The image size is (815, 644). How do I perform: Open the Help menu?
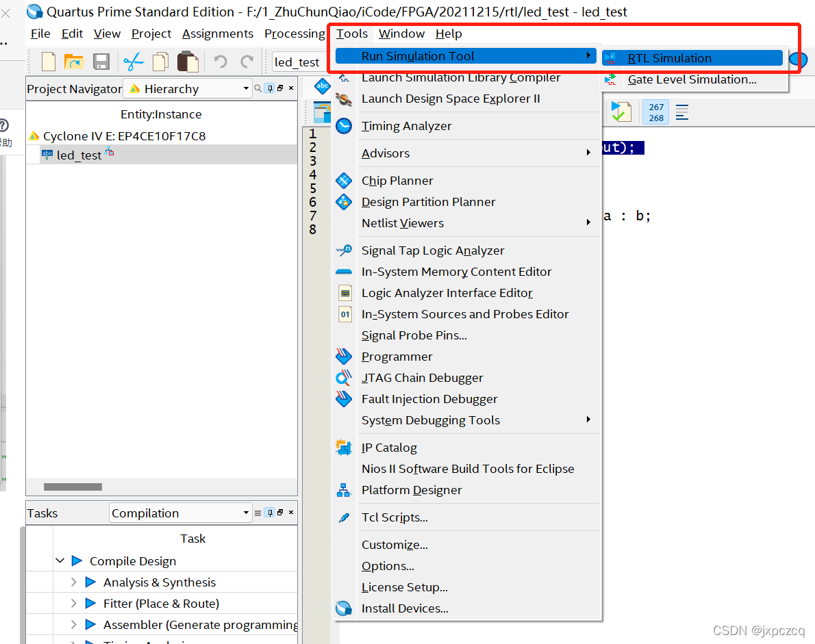[x=449, y=34]
